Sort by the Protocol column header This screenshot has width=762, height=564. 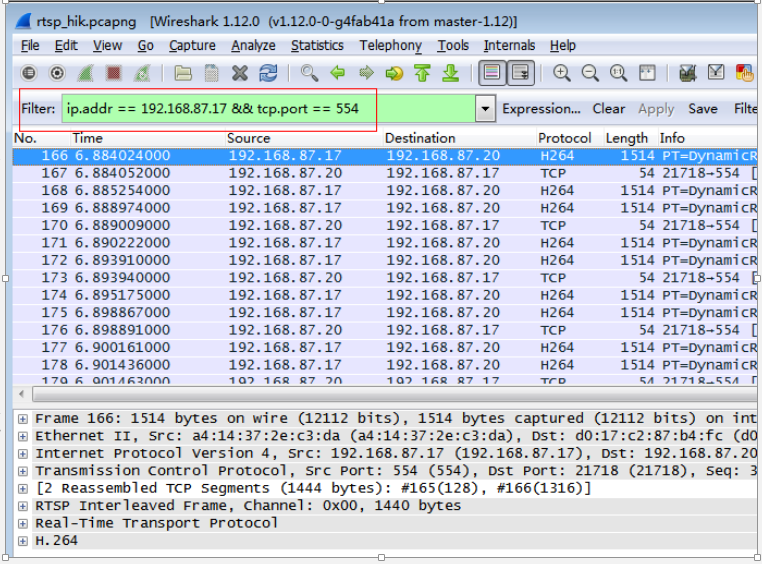coord(570,138)
